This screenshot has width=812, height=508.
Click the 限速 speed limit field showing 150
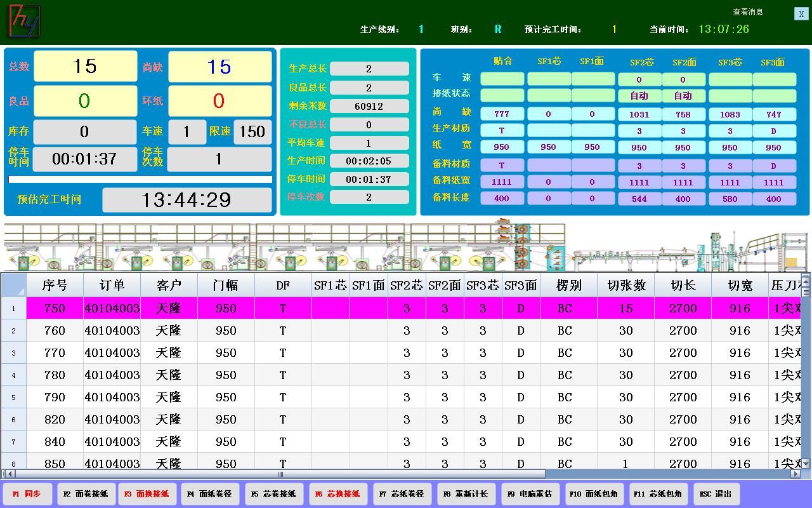(x=252, y=132)
